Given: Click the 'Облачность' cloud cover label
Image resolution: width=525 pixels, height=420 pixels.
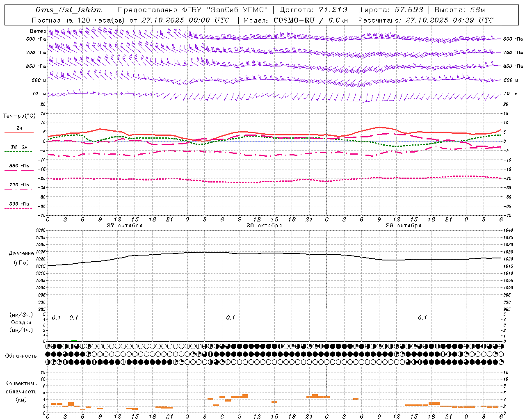Looking at the screenshot, I should point(21,356).
